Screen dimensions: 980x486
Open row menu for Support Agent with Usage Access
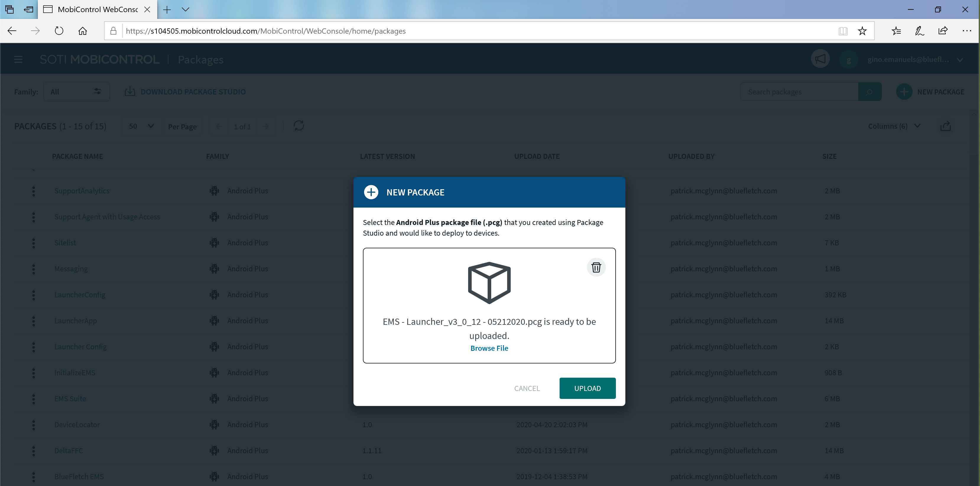[33, 217]
